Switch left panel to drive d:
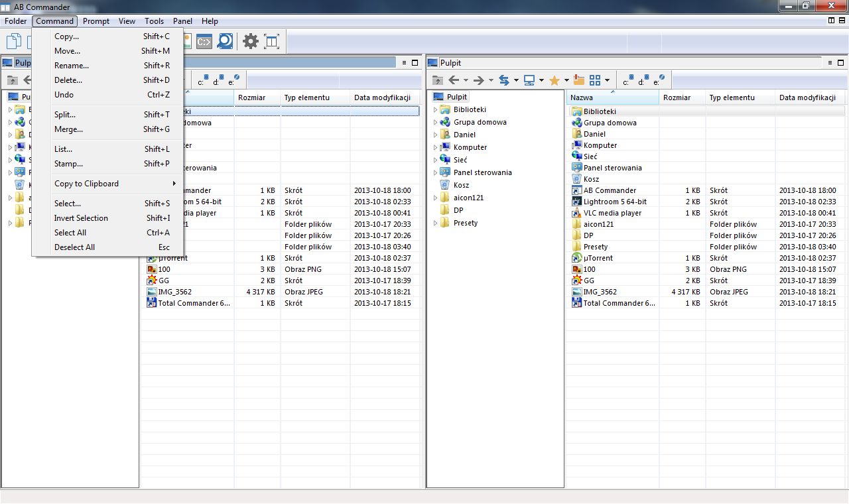Screen dimensions: 849x504 click(x=218, y=80)
